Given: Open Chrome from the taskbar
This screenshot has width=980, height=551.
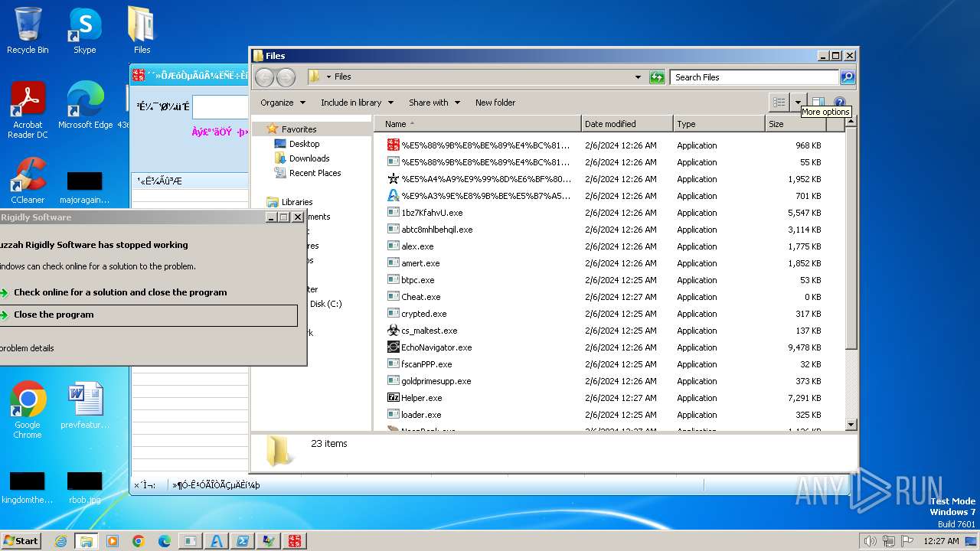Looking at the screenshot, I should pos(139,541).
